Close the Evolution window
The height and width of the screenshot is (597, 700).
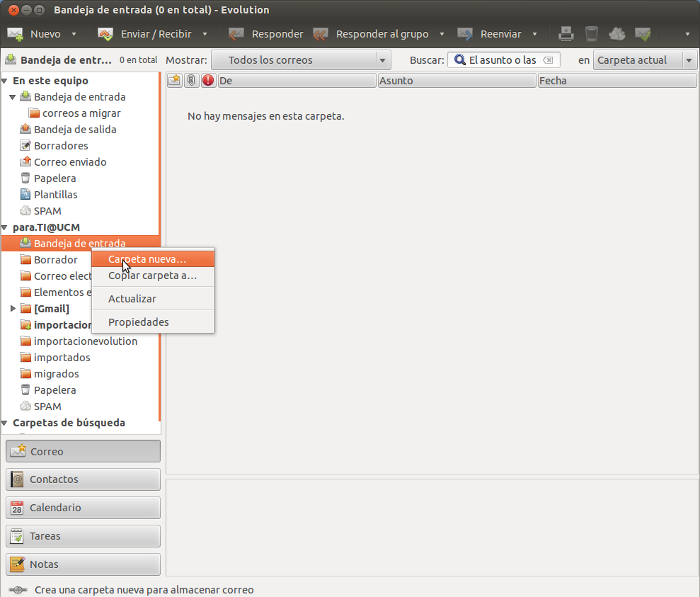(14, 10)
